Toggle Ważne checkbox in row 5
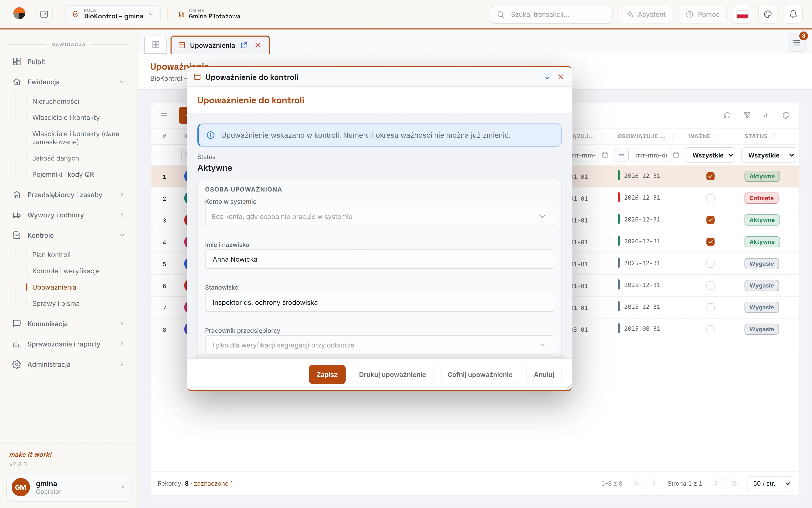The width and height of the screenshot is (812, 508). tap(710, 263)
